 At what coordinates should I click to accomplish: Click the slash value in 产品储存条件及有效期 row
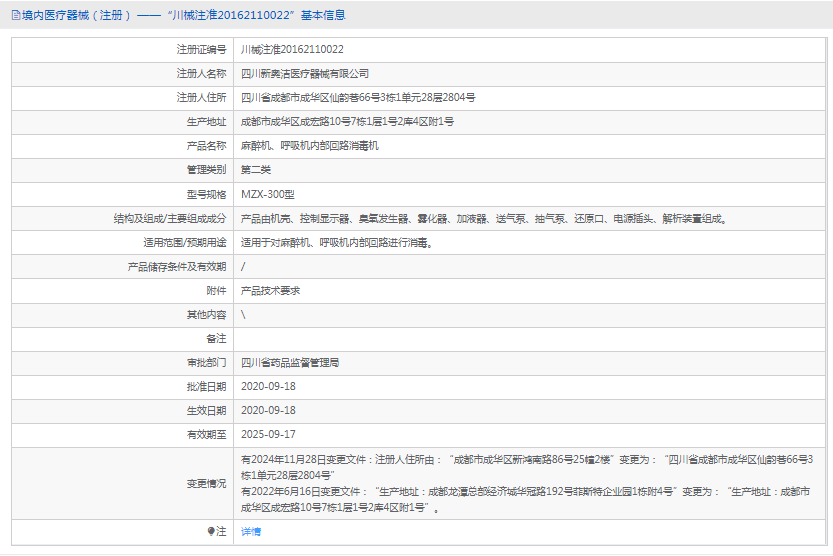coord(243,267)
